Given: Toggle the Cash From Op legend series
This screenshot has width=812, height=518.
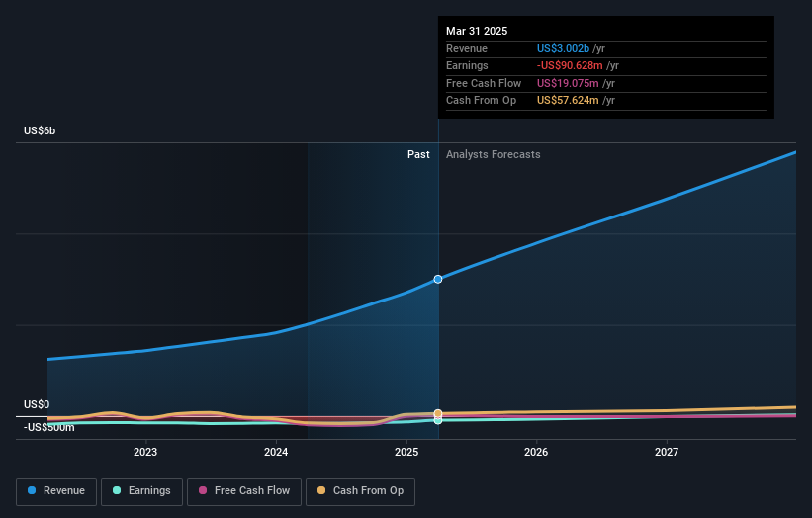Looking at the screenshot, I should click(x=360, y=491).
